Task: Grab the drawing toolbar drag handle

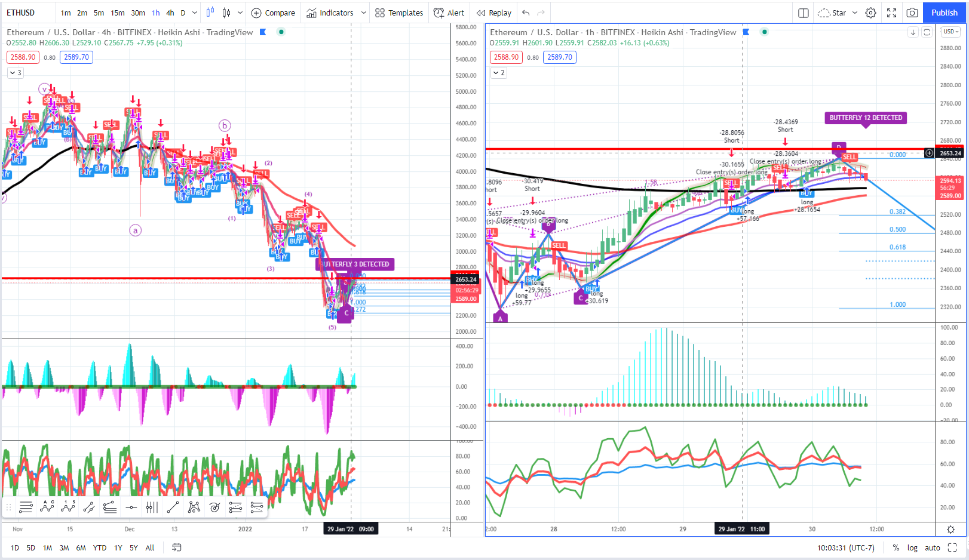Action: coord(8,507)
